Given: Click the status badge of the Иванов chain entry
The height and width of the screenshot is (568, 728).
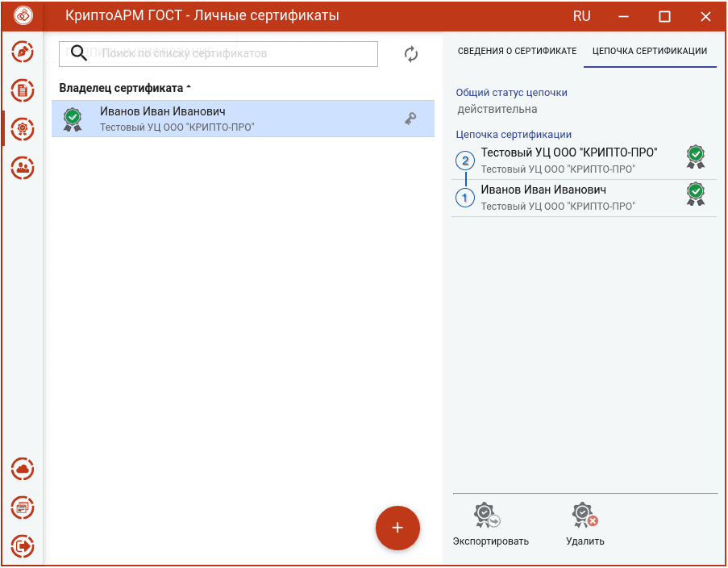Looking at the screenshot, I should [696, 194].
